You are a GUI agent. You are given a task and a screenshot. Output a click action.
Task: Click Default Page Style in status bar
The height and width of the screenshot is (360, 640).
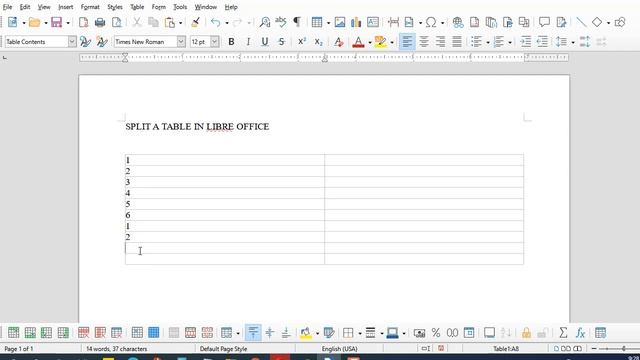coord(223,349)
